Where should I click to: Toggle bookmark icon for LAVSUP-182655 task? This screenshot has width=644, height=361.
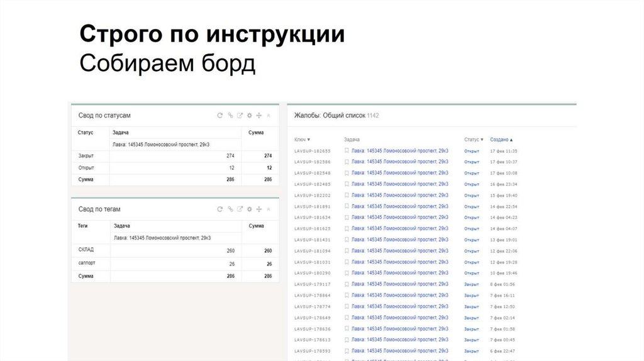tap(347, 151)
